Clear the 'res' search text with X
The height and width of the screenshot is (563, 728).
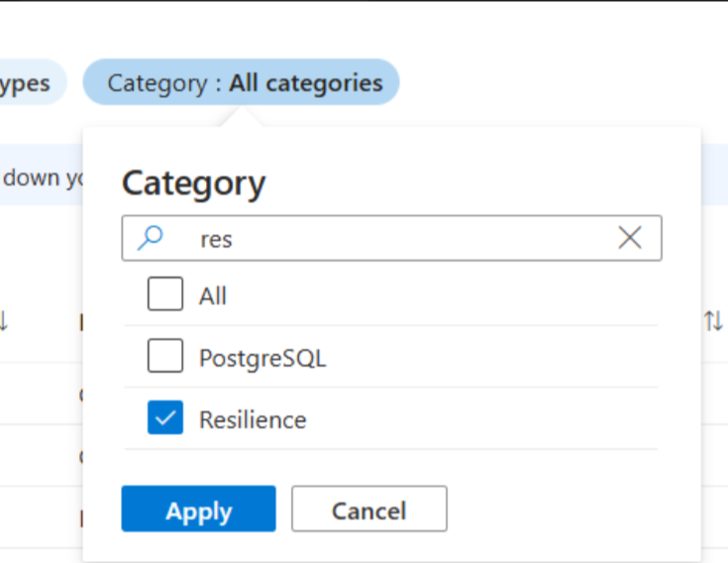coord(630,237)
